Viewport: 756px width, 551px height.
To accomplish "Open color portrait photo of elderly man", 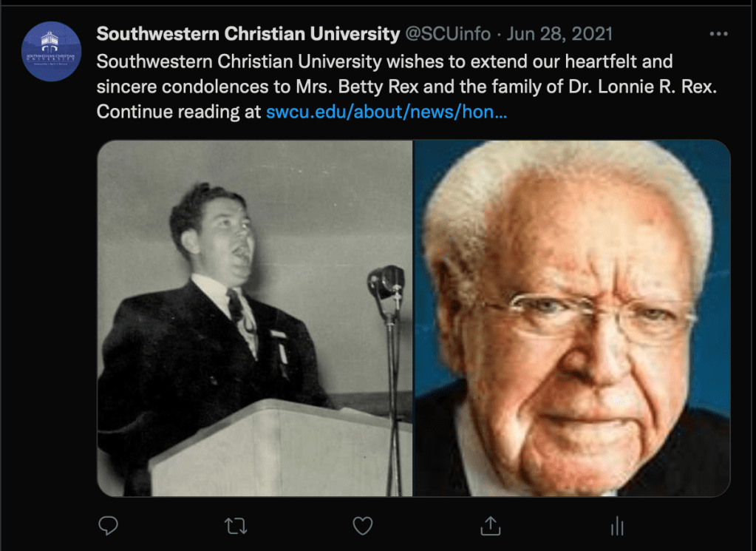I will click(572, 319).
